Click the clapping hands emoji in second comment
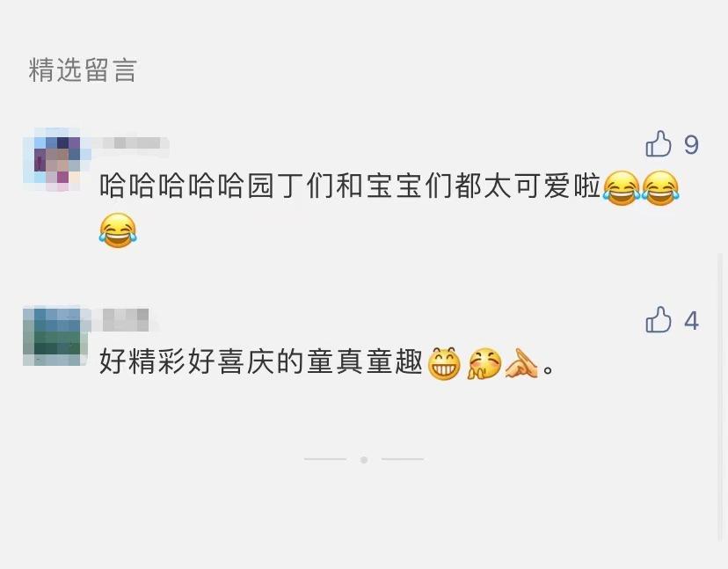This screenshot has height=569, width=728. (521, 363)
